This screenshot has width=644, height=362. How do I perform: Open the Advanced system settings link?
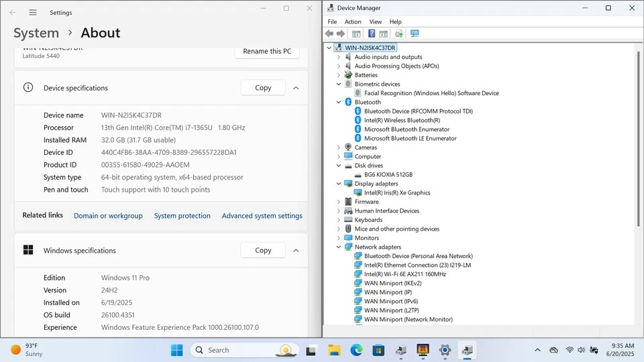(262, 216)
